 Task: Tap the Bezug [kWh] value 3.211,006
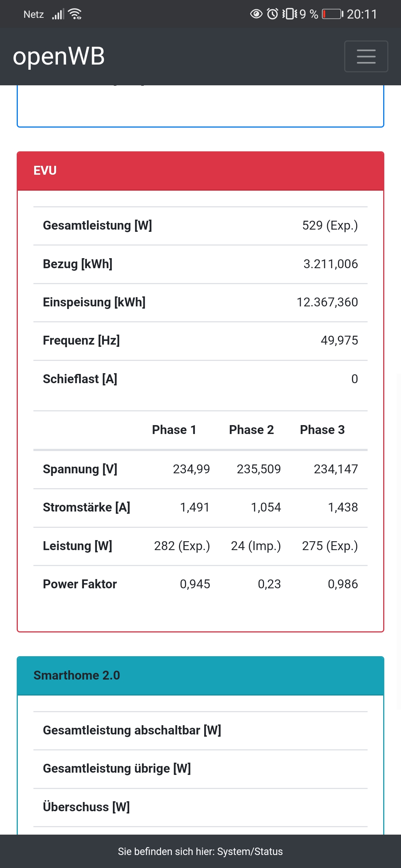(x=330, y=264)
